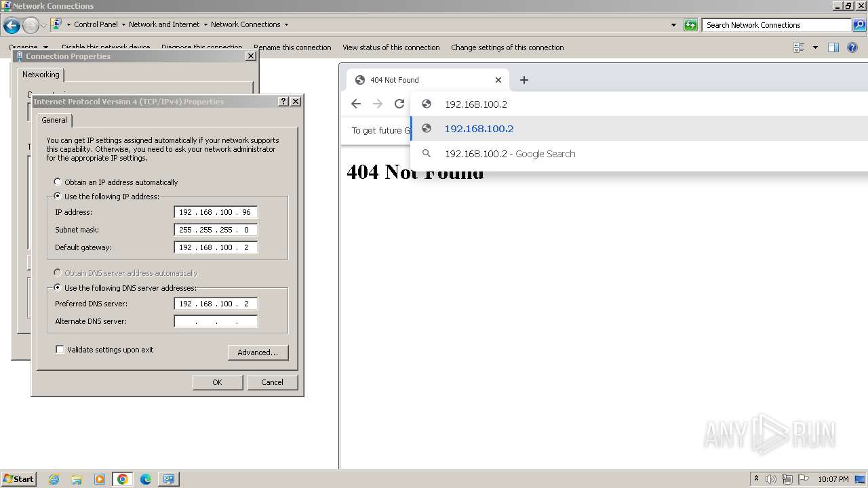Click the Explorer forward navigation arrow
Screen dimensions: 868x488
[x=31, y=26]
